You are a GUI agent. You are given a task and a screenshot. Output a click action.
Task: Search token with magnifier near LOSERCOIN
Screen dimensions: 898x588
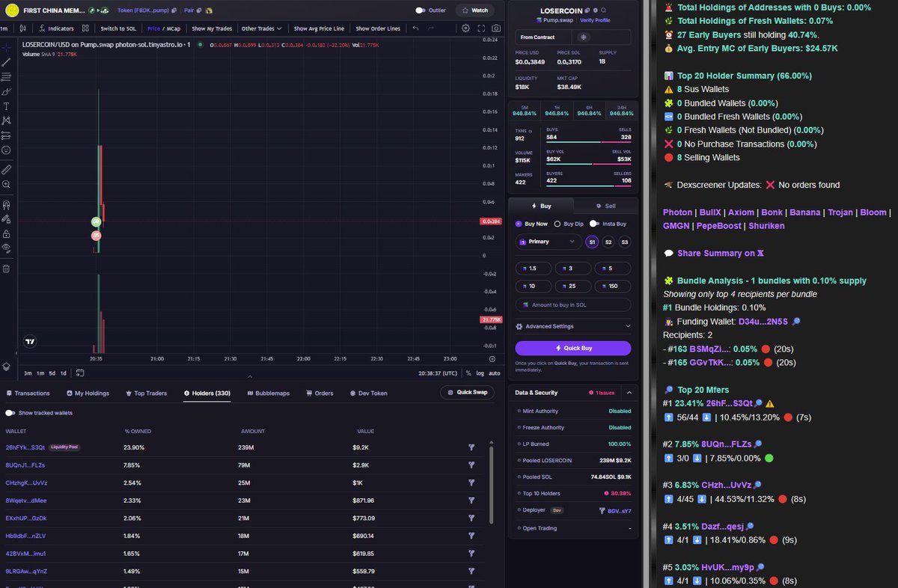(603, 10)
